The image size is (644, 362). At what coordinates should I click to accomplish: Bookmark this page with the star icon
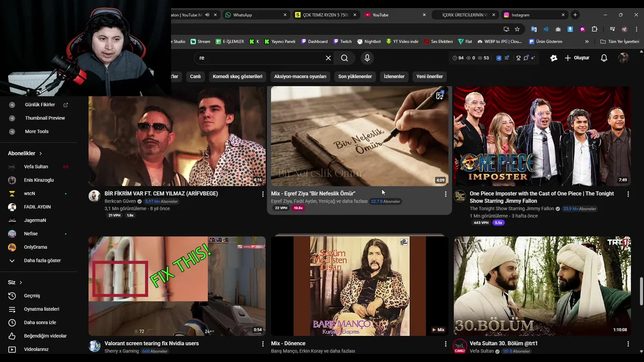(x=517, y=29)
